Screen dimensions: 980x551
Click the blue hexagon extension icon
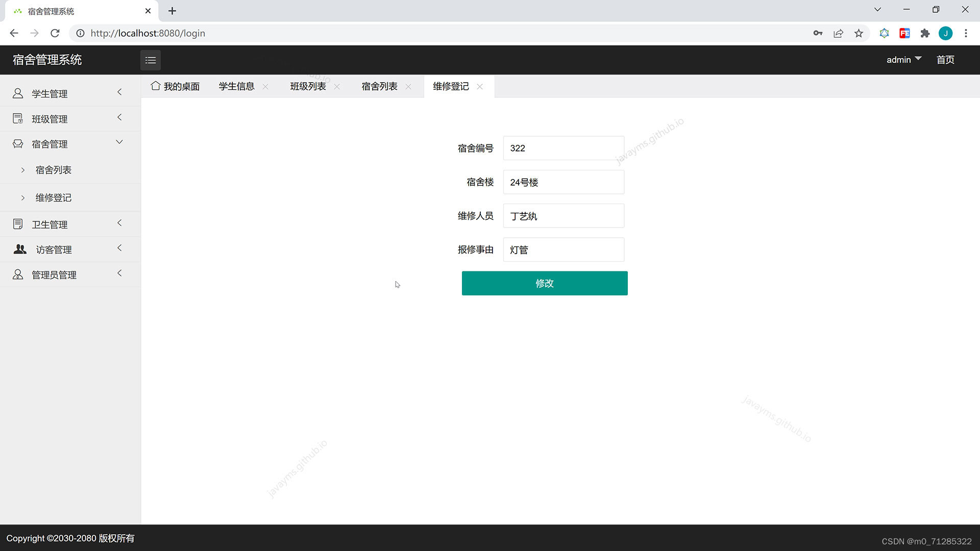(x=884, y=33)
